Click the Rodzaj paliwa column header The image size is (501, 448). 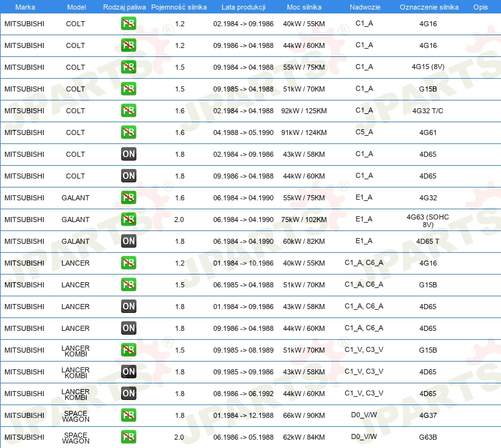(124, 7)
